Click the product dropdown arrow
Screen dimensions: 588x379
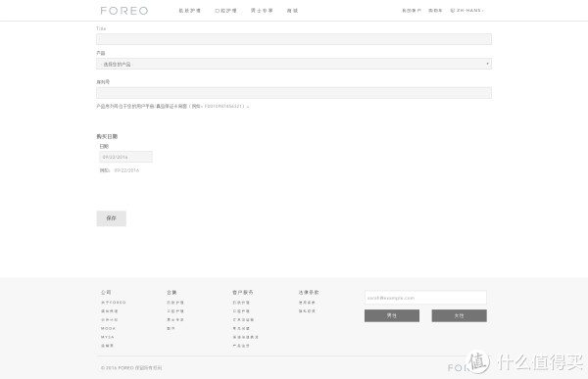[x=487, y=64]
